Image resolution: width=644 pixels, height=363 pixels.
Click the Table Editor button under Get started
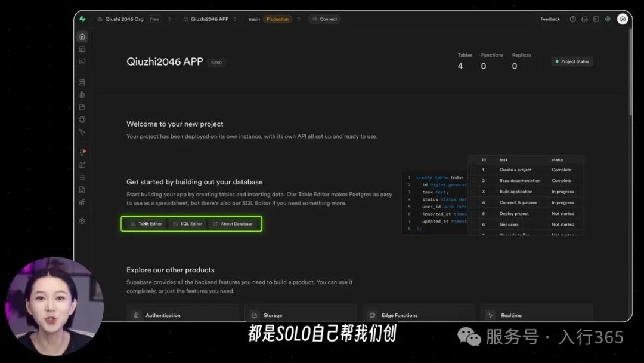point(147,224)
